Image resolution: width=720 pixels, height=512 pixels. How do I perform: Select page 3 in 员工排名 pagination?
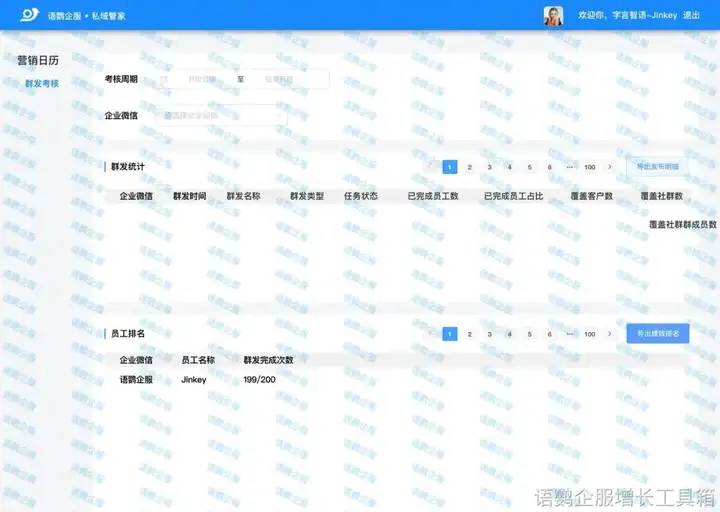(x=489, y=334)
